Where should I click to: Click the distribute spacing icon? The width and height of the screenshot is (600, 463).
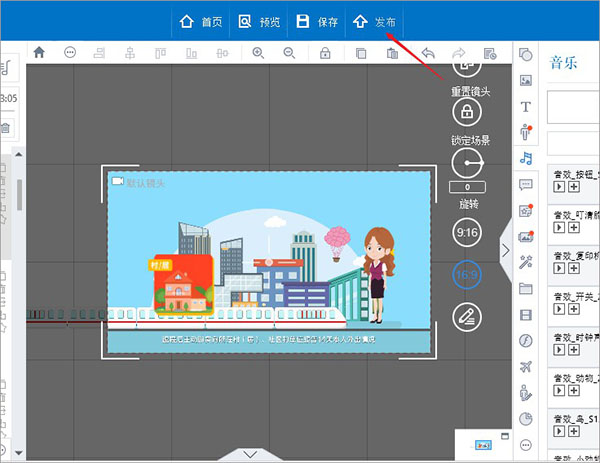point(222,53)
